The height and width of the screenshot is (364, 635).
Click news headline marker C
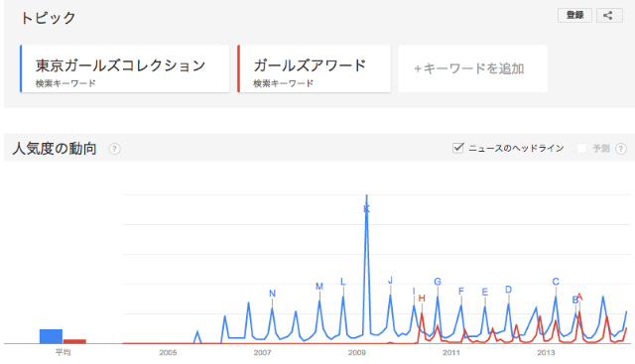pos(556,282)
